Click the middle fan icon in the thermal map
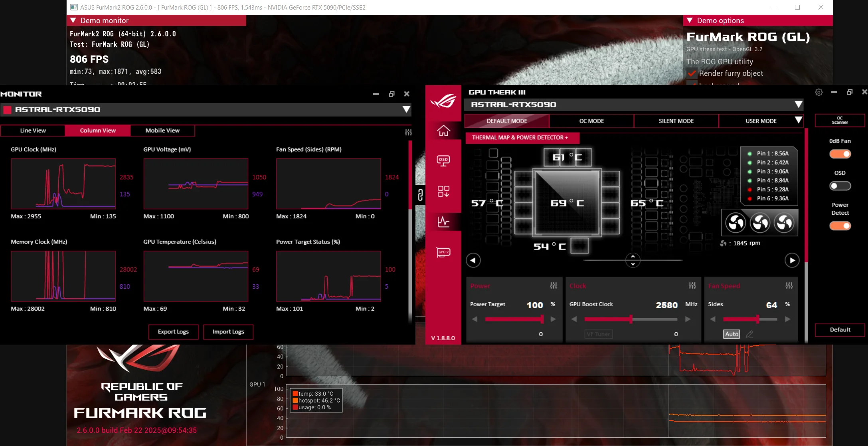This screenshot has width=868, height=446. coord(760,223)
